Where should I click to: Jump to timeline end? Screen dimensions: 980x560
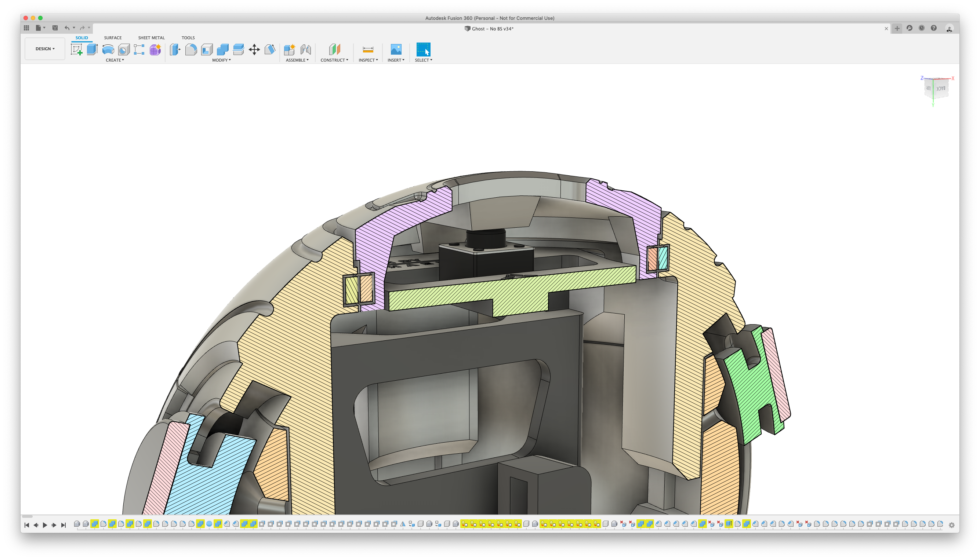[63, 525]
